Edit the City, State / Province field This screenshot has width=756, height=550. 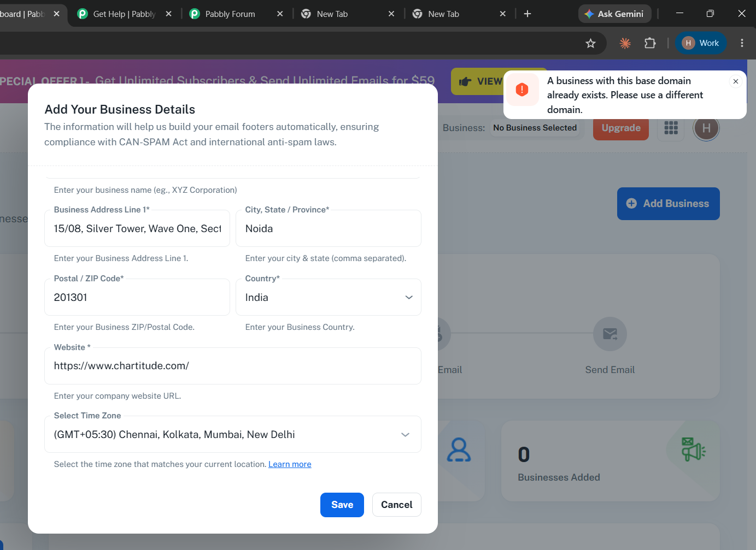(329, 228)
